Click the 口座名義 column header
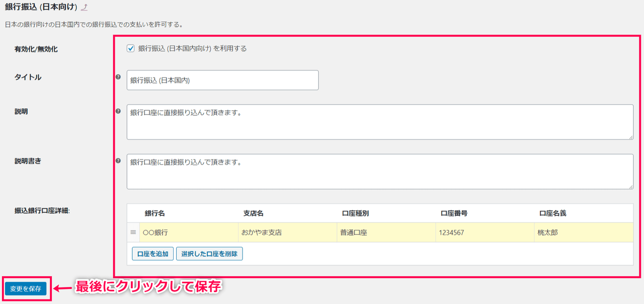The width and height of the screenshot is (644, 304). point(552,213)
